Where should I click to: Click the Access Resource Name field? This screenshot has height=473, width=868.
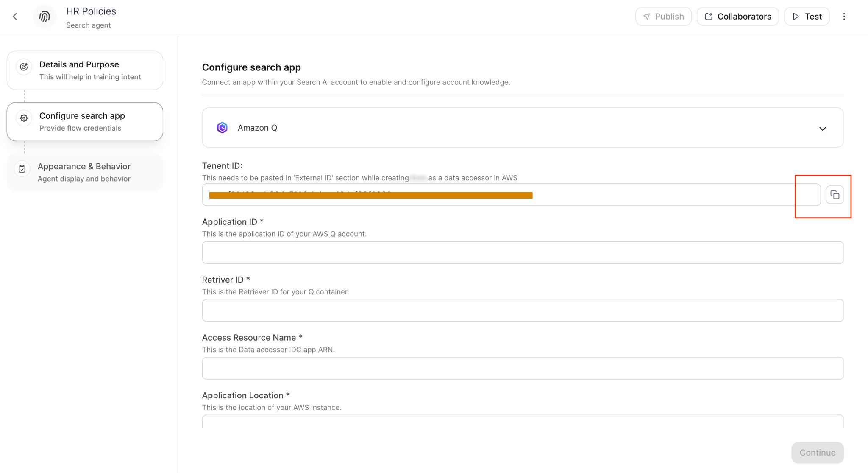tap(522, 368)
